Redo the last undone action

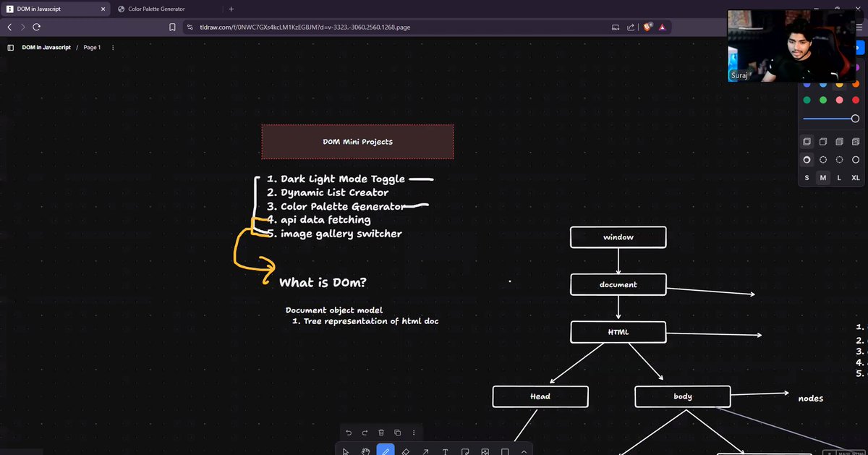(x=365, y=432)
